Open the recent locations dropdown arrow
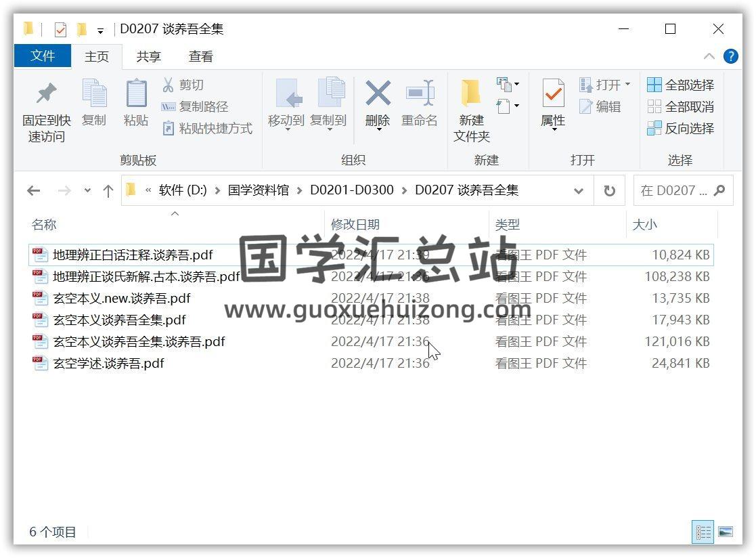This screenshot has height=558, width=756. (87, 191)
